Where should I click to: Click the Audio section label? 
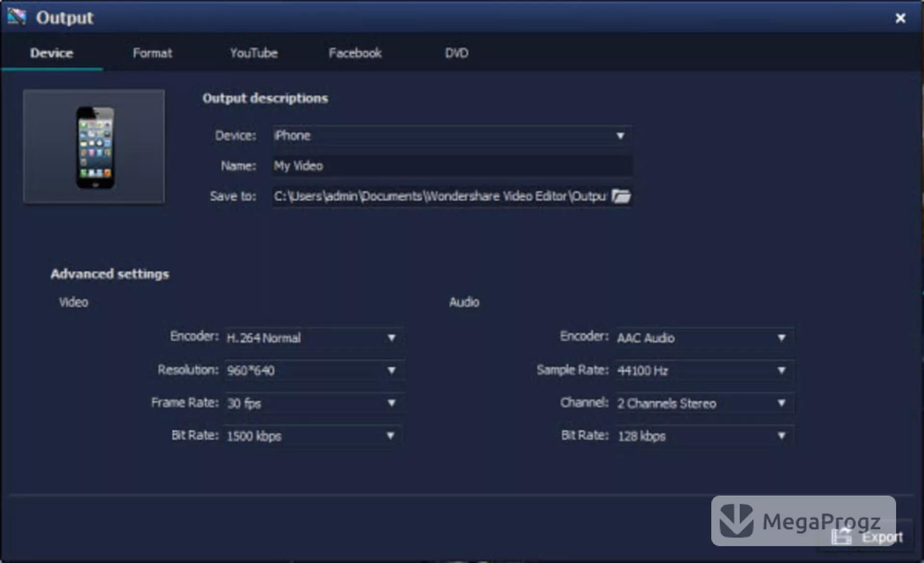tap(464, 302)
